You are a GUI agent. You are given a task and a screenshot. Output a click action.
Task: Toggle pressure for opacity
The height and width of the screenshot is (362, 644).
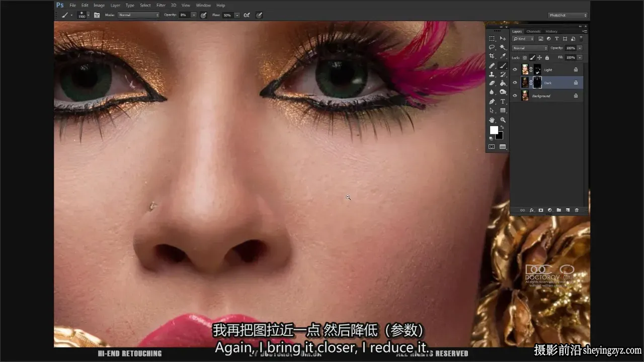(x=203, y=15)
